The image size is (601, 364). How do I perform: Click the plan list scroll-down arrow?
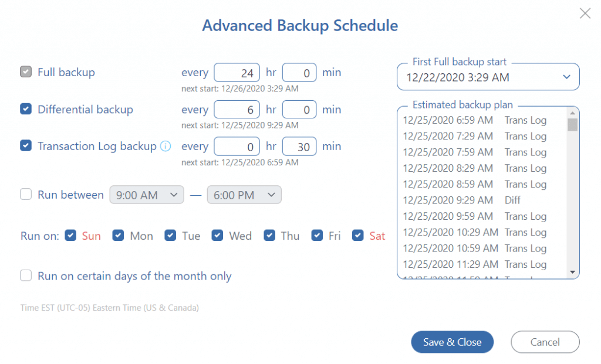pos(572,272)
